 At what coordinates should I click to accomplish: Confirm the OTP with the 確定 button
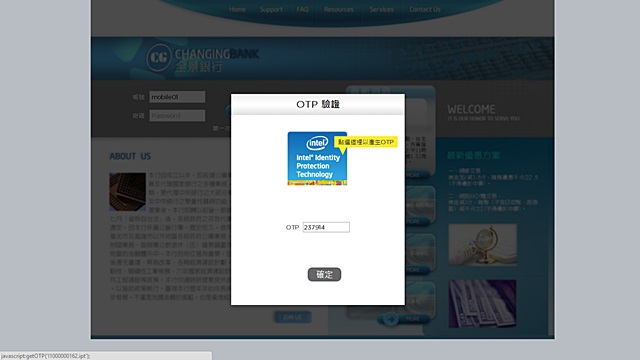[x=324, y=274]
